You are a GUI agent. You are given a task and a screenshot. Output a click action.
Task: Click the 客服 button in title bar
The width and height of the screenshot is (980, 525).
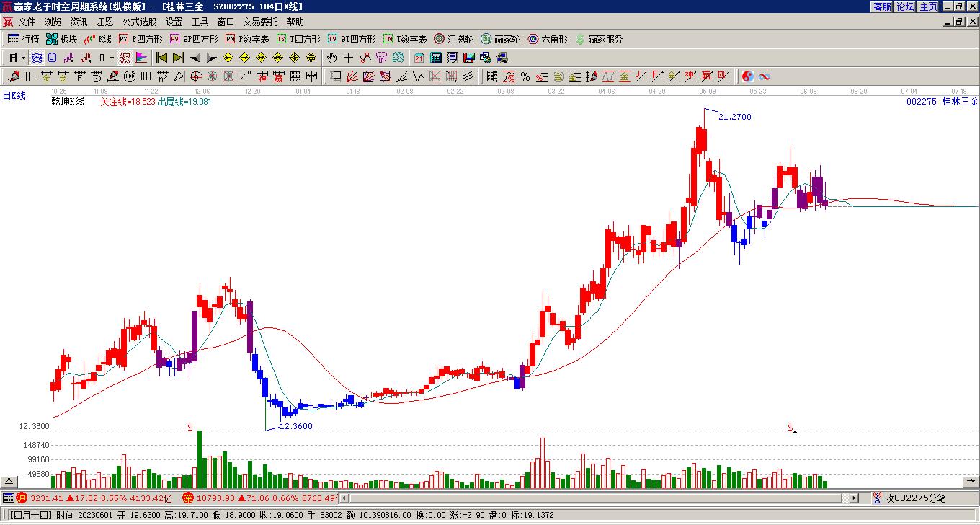(882, 6)
